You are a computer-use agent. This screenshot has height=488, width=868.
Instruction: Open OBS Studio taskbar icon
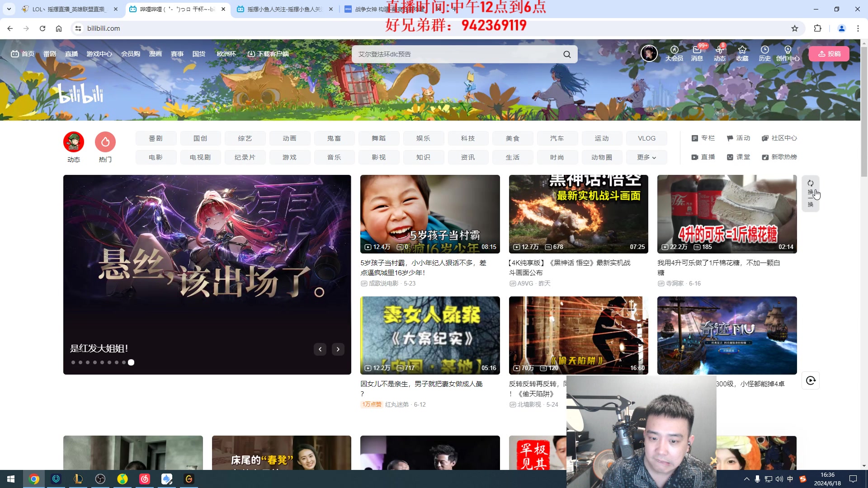(100, 479)
